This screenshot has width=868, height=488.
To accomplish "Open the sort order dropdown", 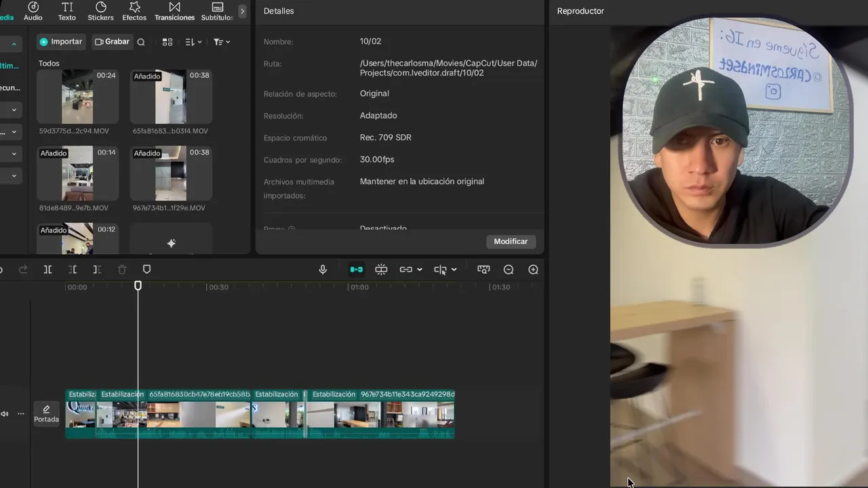I will (x=193, y=42).
